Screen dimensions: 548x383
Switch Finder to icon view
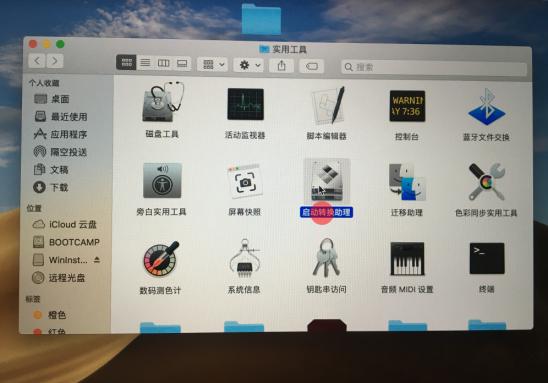(x=126, y=63)
